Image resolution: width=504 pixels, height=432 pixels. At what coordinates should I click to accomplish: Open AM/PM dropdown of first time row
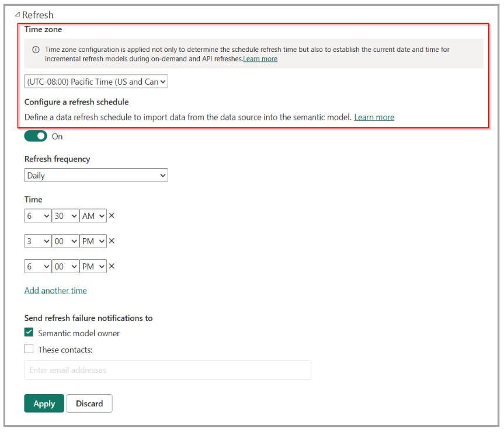coord(93,216)
